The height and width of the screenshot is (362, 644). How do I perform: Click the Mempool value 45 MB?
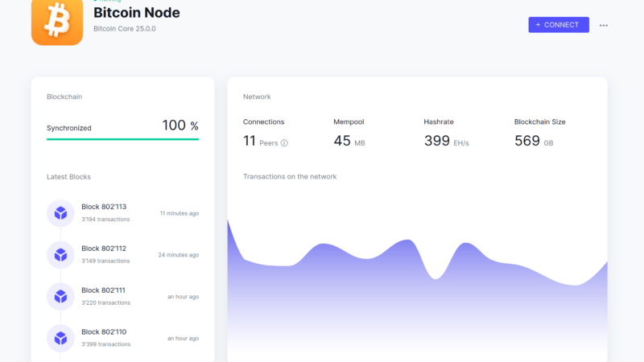tap(349, 142)
